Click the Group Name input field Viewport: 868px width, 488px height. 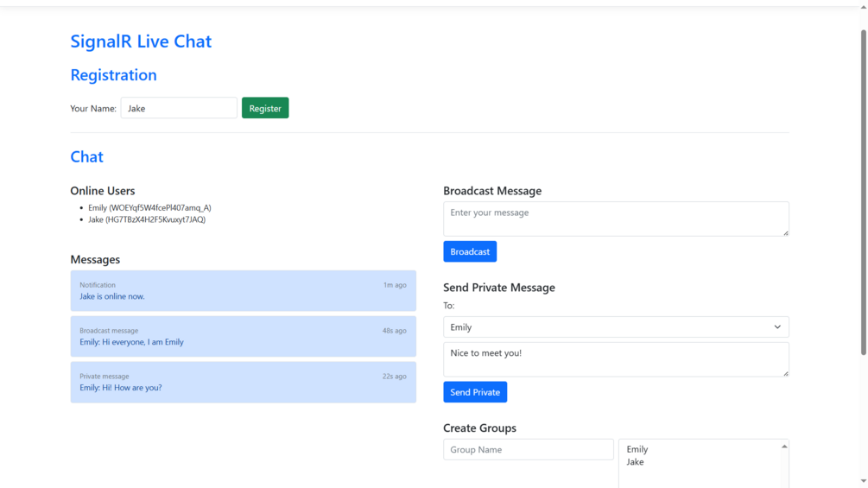(x=528, y=450)
